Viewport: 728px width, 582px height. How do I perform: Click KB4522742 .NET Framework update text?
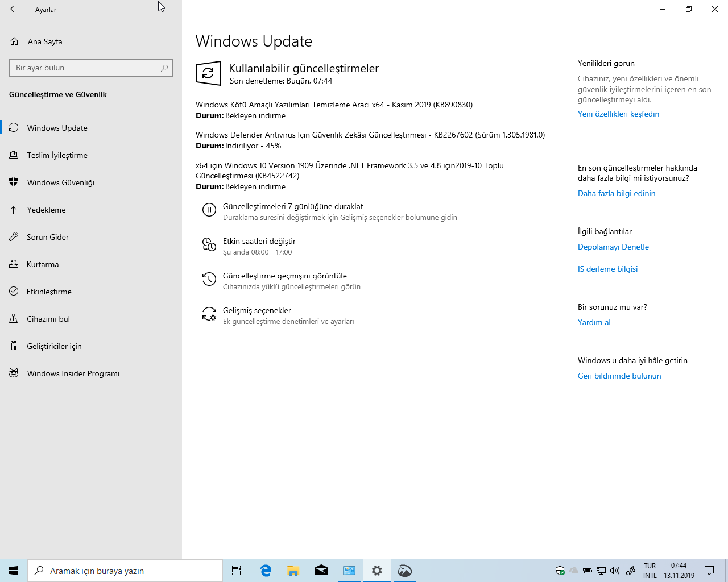[x=350, y=171]
